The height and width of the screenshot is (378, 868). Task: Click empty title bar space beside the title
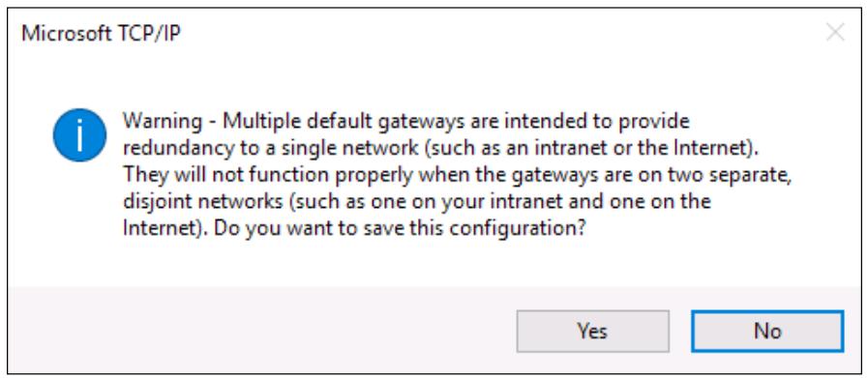[x=498, y=34]
